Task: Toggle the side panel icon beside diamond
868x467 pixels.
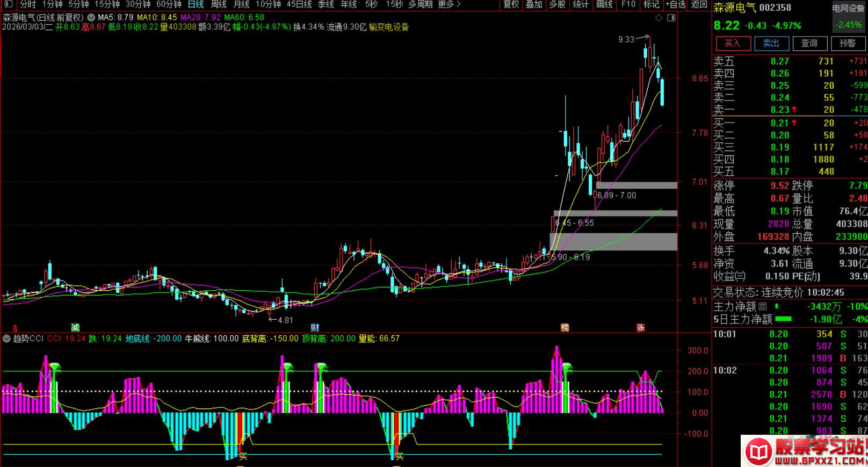Action: point(671,18)
